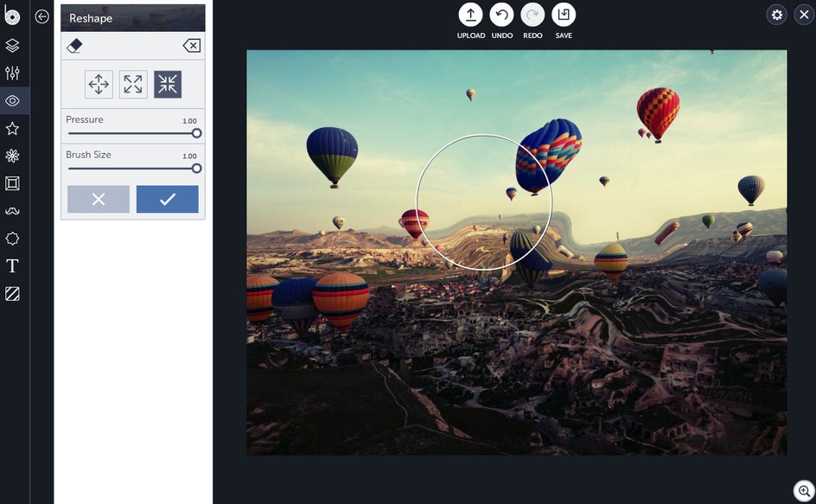Open the settings gear icon
The height and width of the screenshot is (504, 816).
[777, 15]
